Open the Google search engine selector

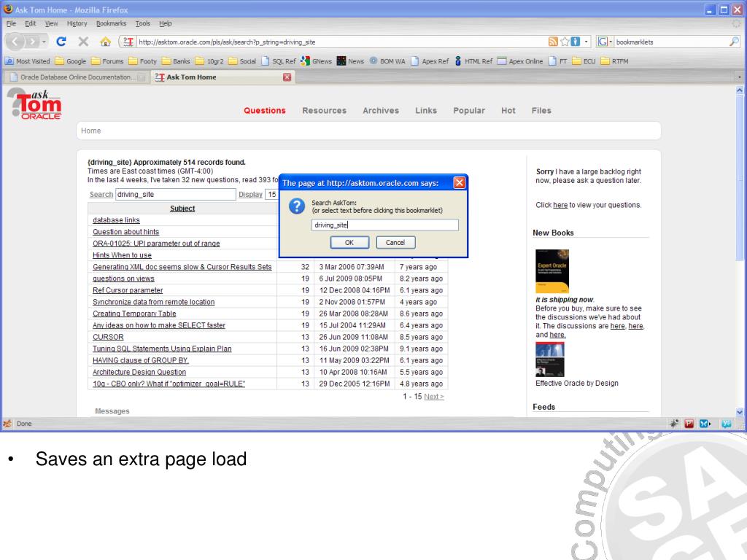605,42
